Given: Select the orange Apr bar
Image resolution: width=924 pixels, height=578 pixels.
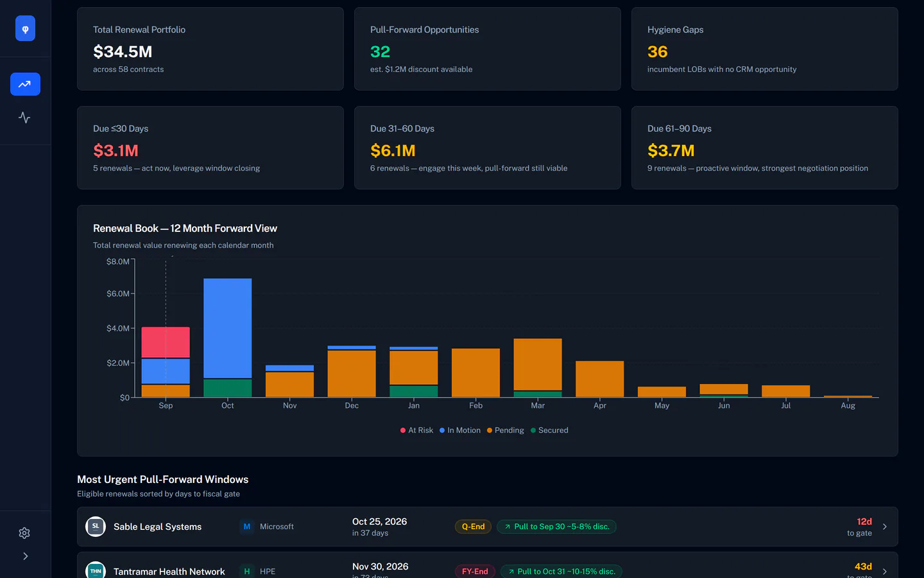Looking at the screenshot, I should 600,379.
